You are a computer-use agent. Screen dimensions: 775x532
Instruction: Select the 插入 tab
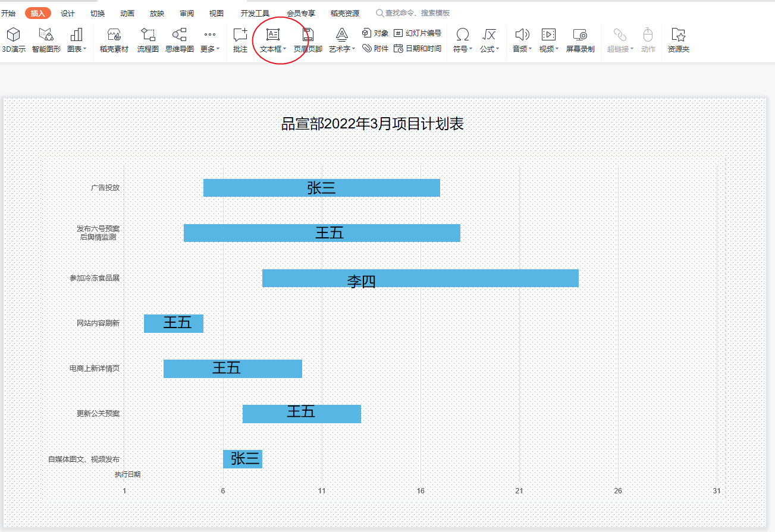[38, 13]
